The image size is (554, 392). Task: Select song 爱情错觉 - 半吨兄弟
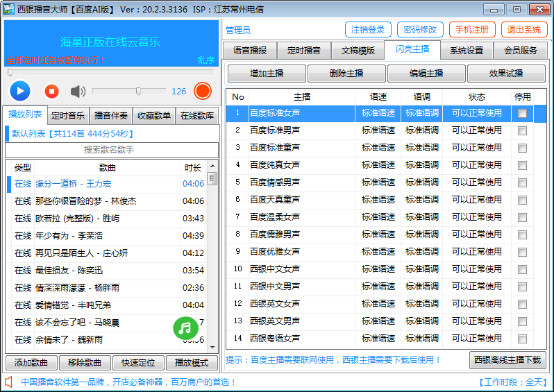(106, 305)
